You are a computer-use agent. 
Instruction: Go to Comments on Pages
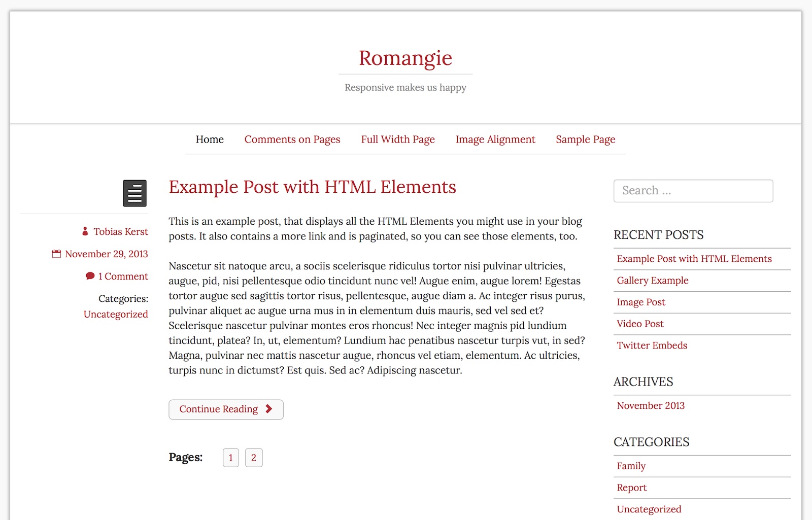[x=292, y=140]
